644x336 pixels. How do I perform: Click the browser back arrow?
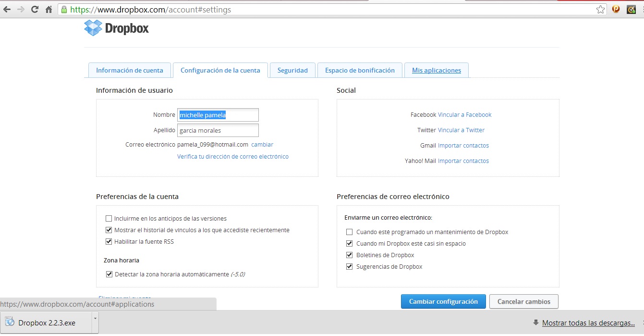tap(7, 10)
